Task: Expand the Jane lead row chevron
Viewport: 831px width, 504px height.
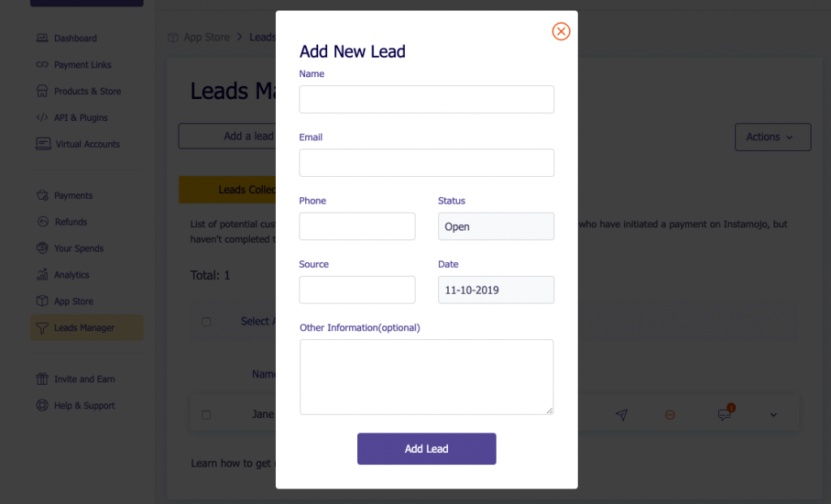Action: (773, 415)
